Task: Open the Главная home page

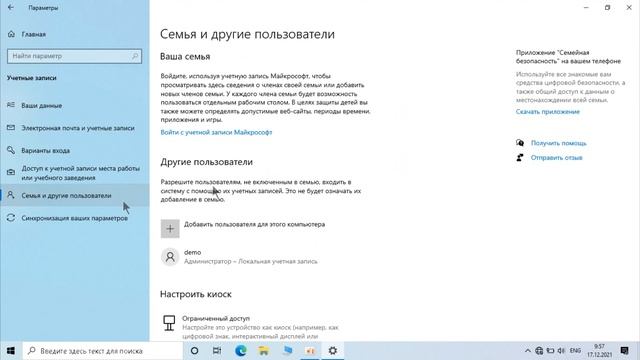Action: coord(33,34)
